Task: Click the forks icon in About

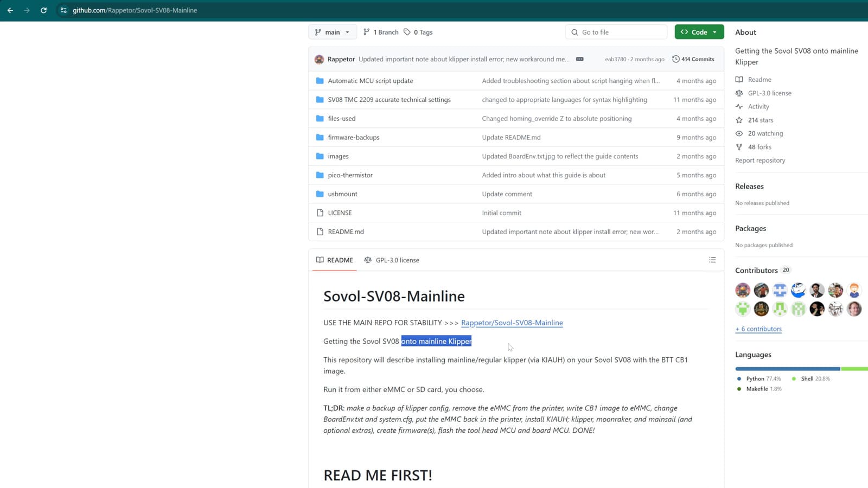Action: click(739, 147)
